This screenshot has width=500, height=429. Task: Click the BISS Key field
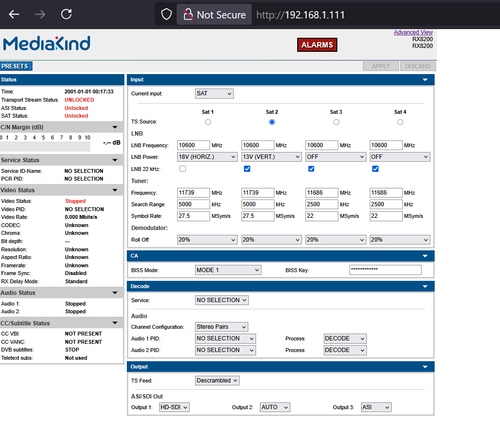(385, 270)
